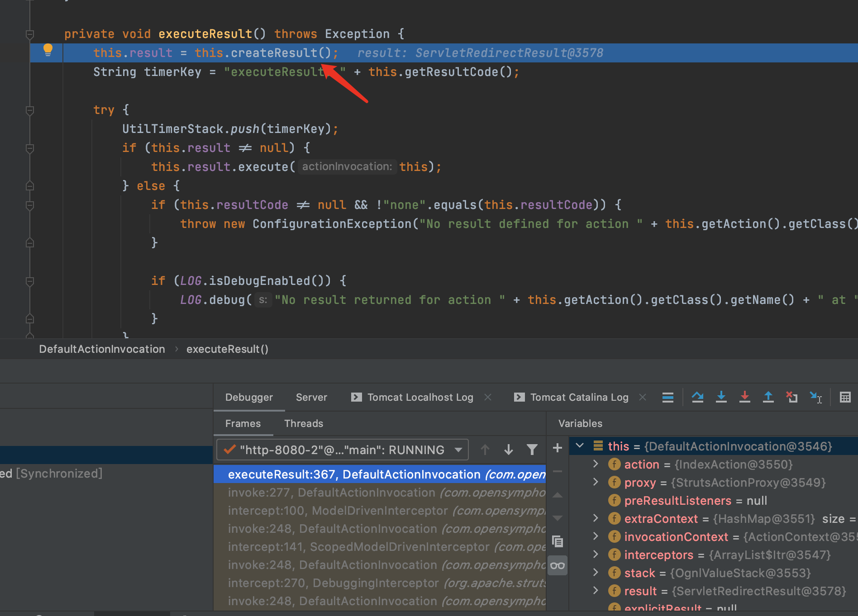Expand the extraContext HashMap node
The image size is (858, 616).
click(x=596, y=518)
